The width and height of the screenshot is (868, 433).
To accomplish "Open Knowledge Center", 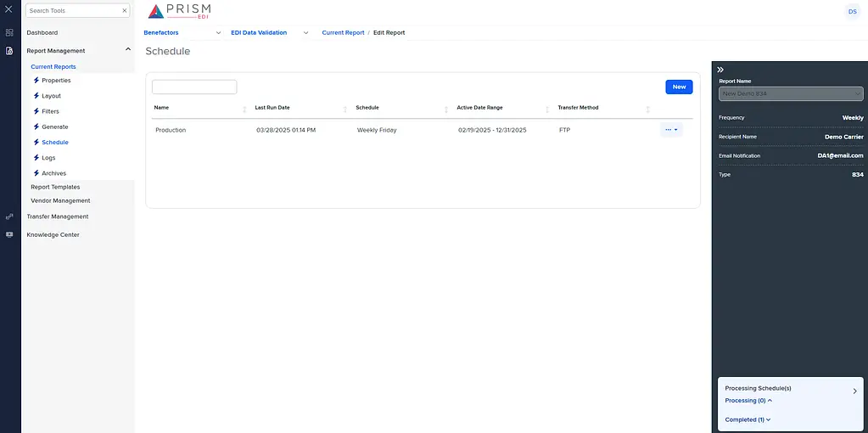I will [53, 235].
